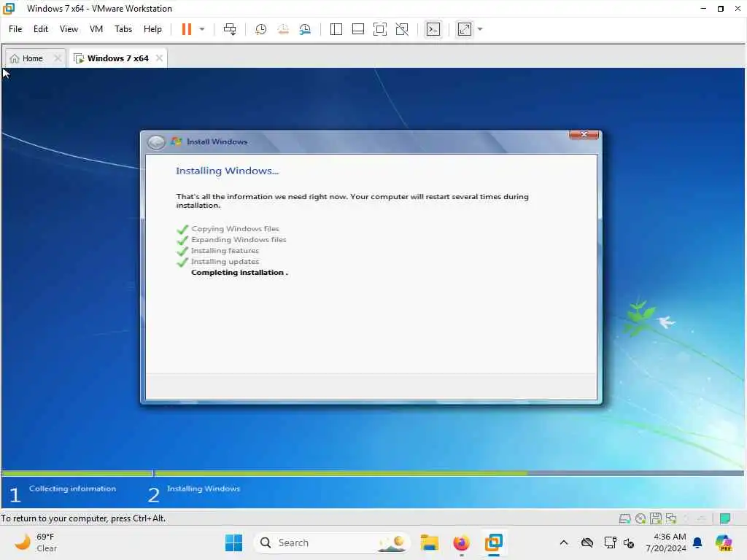Expand the stretch guest dropdown arrow
Image resolution: width=747 pixels, height=560 pixels.
480,29
